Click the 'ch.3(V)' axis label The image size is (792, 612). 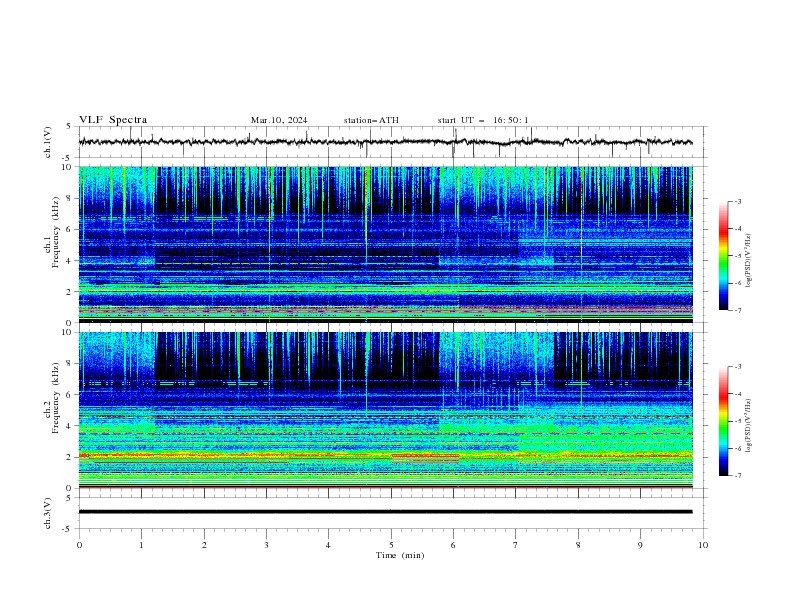(x=48, y=513)
